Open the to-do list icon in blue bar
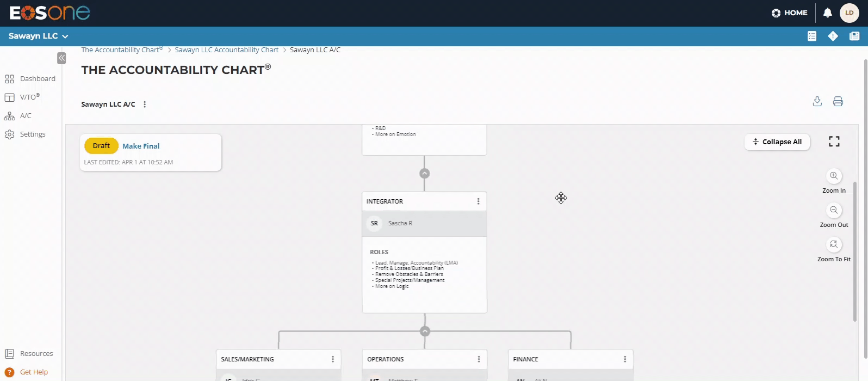The image size is (868, 381). point(812,36)
